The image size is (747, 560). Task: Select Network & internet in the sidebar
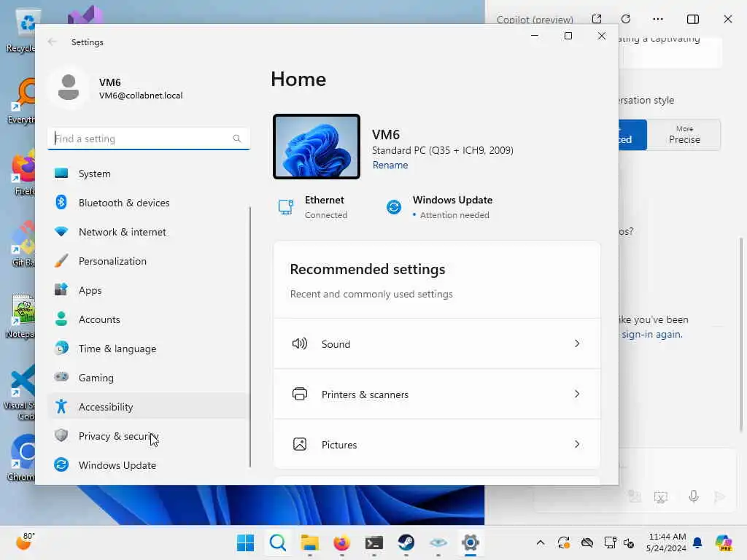tap(148, 232)
